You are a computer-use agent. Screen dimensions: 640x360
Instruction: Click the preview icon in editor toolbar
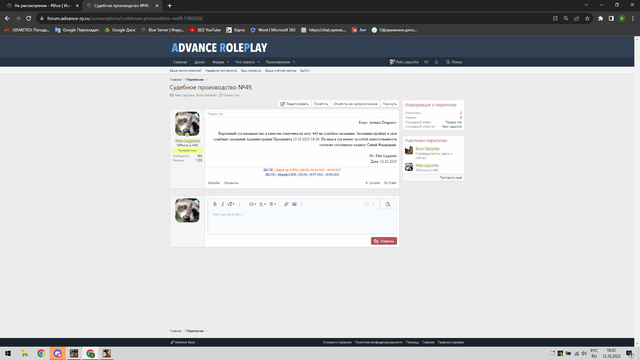coord(388,204)
